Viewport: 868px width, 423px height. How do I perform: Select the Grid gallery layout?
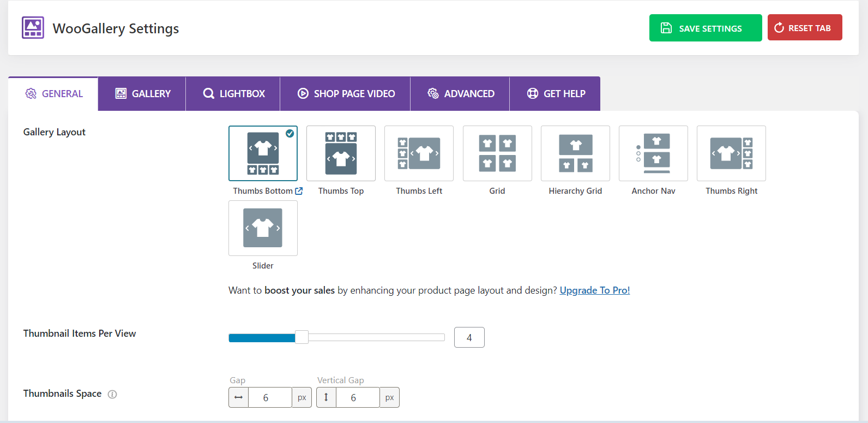497,153
